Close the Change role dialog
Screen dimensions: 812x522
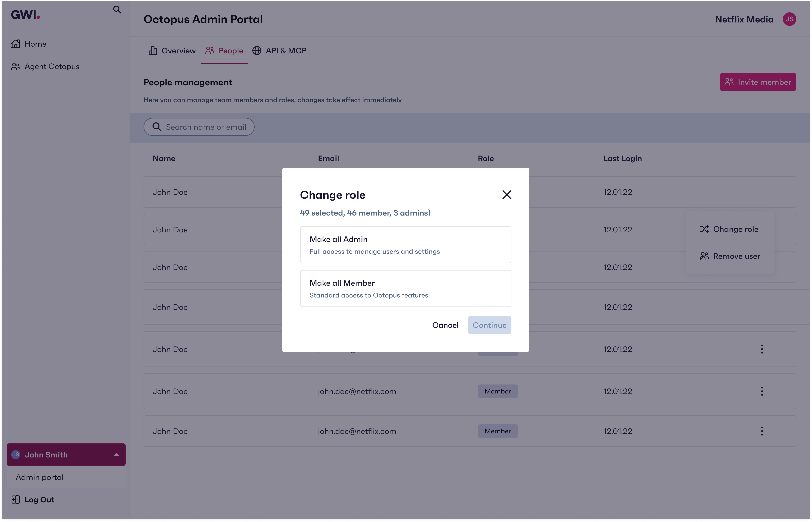tap(507, 195)
